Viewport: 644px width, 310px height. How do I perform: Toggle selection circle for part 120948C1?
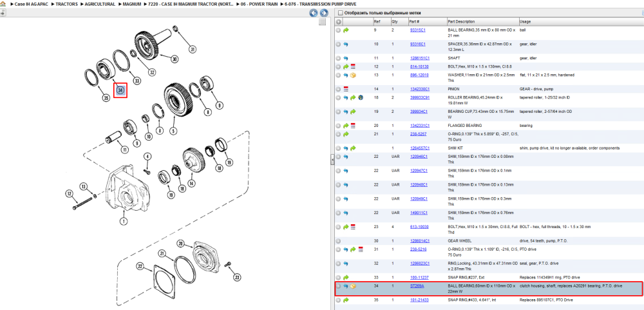(339, 184)
